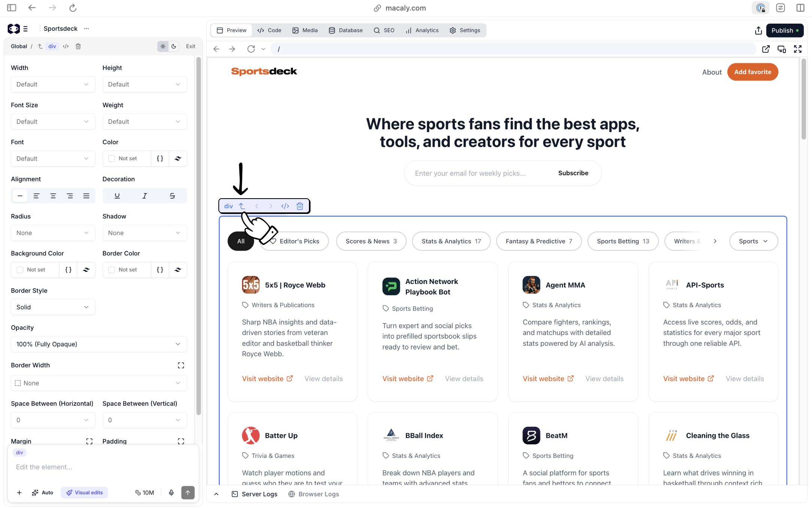The height and width of the screenshot is (508, 812).
Task: Open the preview in a new window
Action: pos(766,49)
